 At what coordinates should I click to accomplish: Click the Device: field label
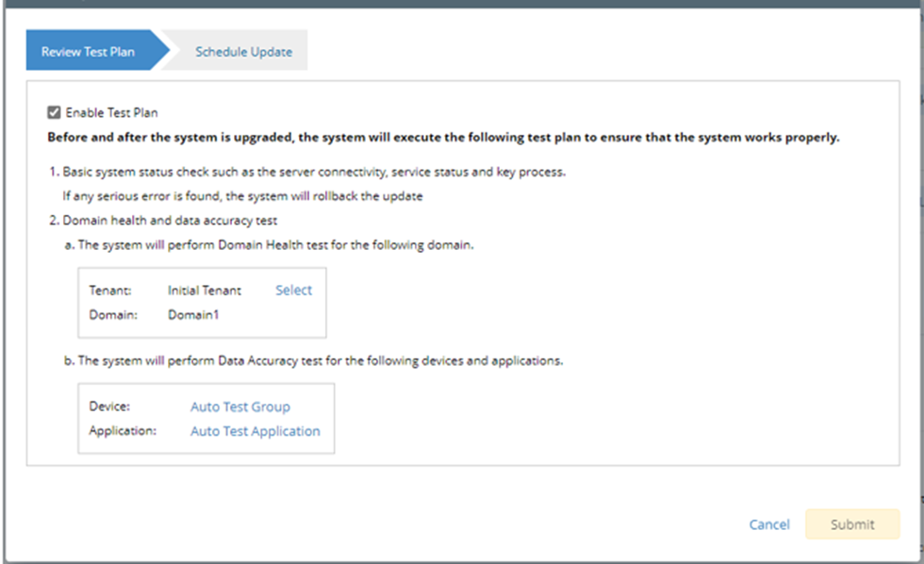[109, 407]
